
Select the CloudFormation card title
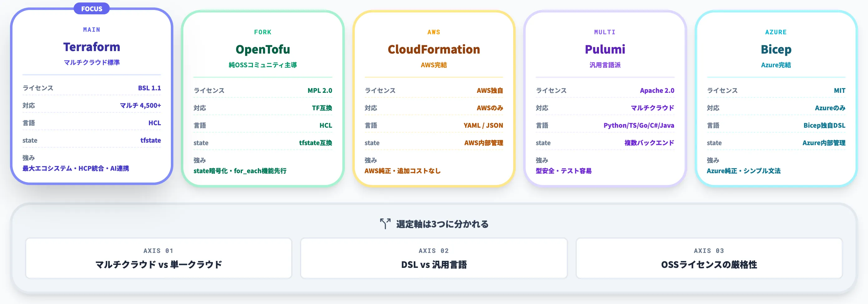[434, 50]
